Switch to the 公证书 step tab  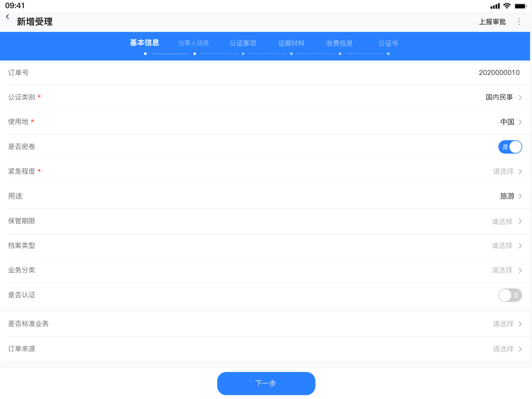tap(388, 43)
